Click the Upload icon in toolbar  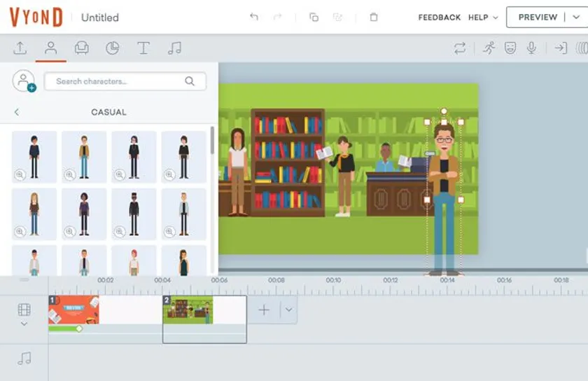20,48
